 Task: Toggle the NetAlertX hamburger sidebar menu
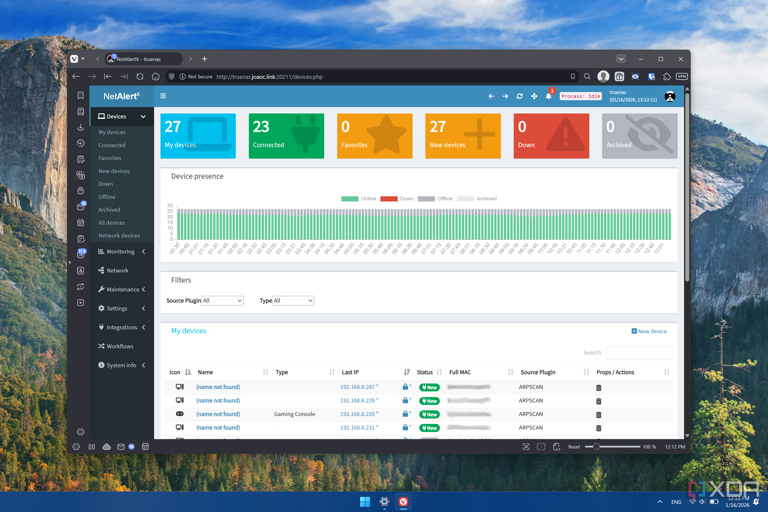163,96
